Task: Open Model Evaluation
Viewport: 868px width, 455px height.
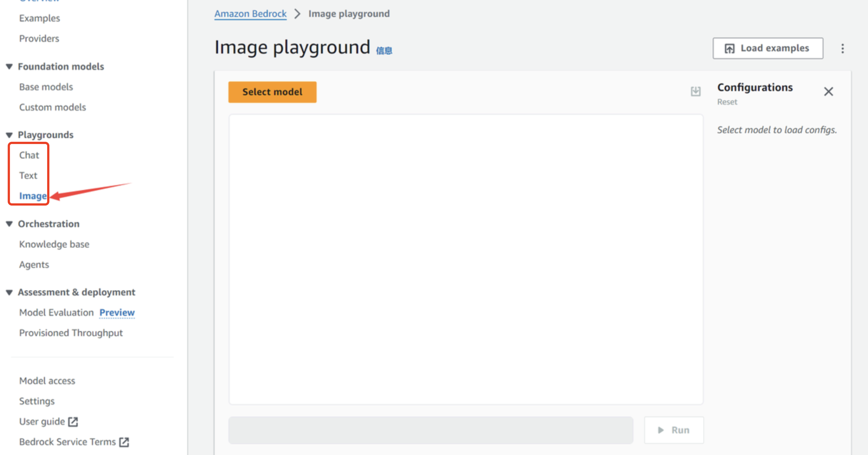Action: click(56, 312)
